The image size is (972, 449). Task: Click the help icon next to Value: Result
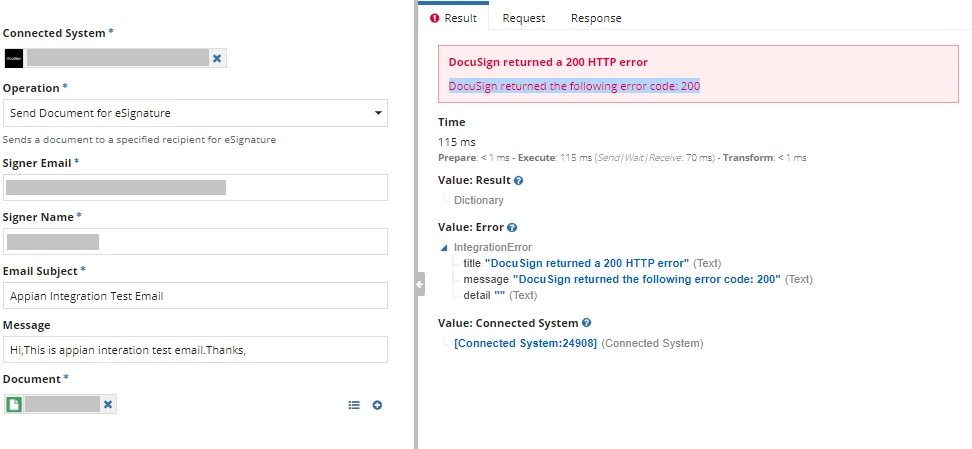tap(519, 180)
